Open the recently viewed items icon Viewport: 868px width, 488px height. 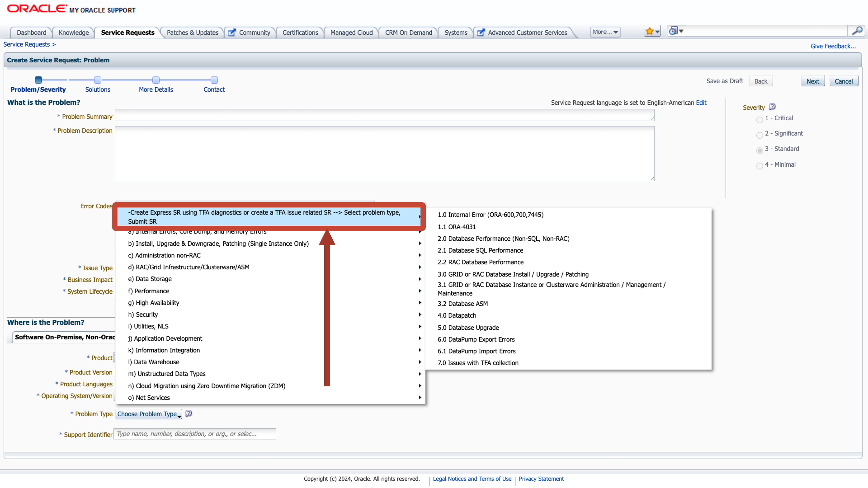[676, 31]
